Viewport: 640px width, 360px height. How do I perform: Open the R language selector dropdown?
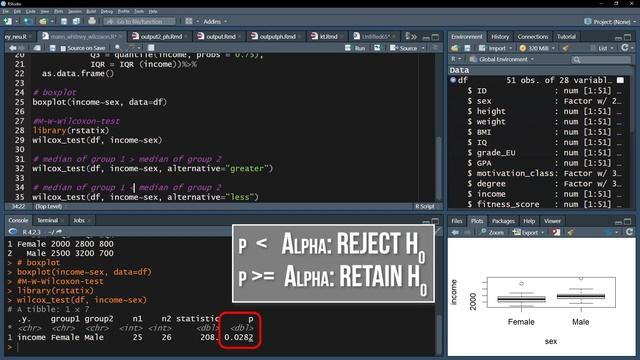coord(456,59)
